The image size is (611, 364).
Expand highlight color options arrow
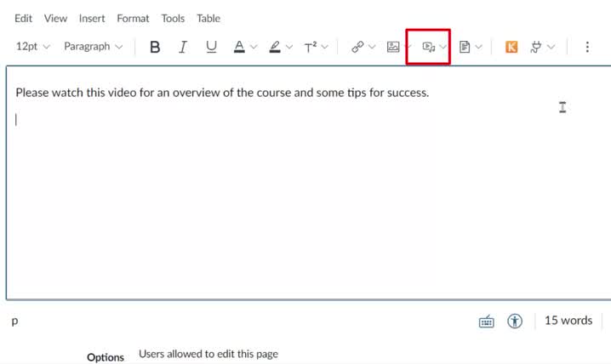[x=289, y=47]
